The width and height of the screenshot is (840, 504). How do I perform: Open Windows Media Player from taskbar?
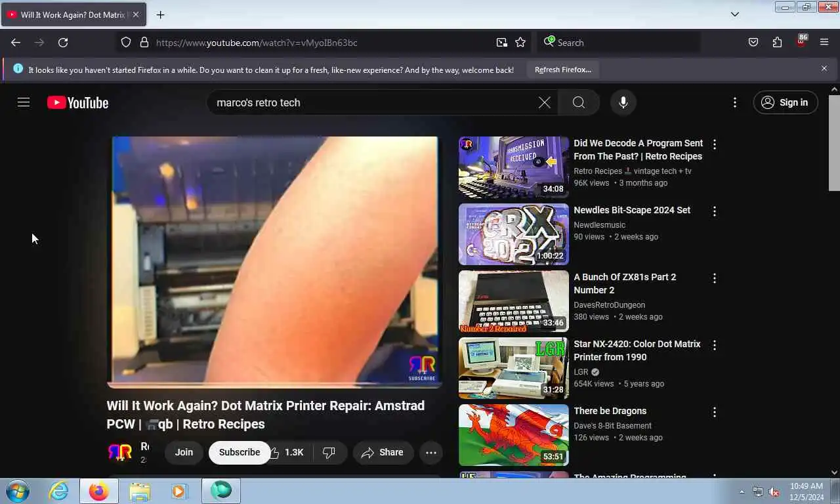coord(179,491)
